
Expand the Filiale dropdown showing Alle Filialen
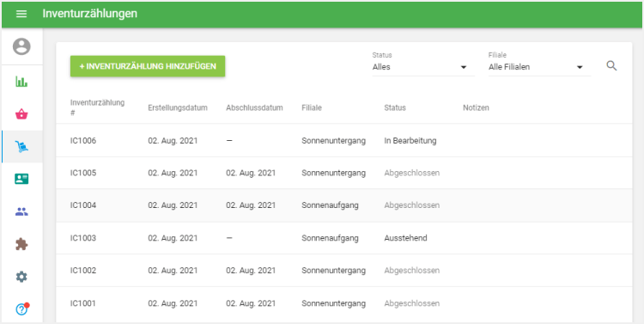click(539, 67)
